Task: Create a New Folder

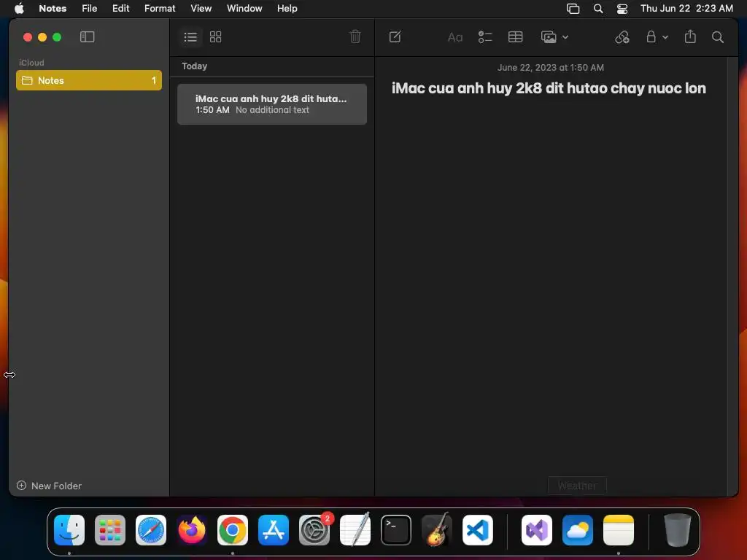Action: pos(49,486)
